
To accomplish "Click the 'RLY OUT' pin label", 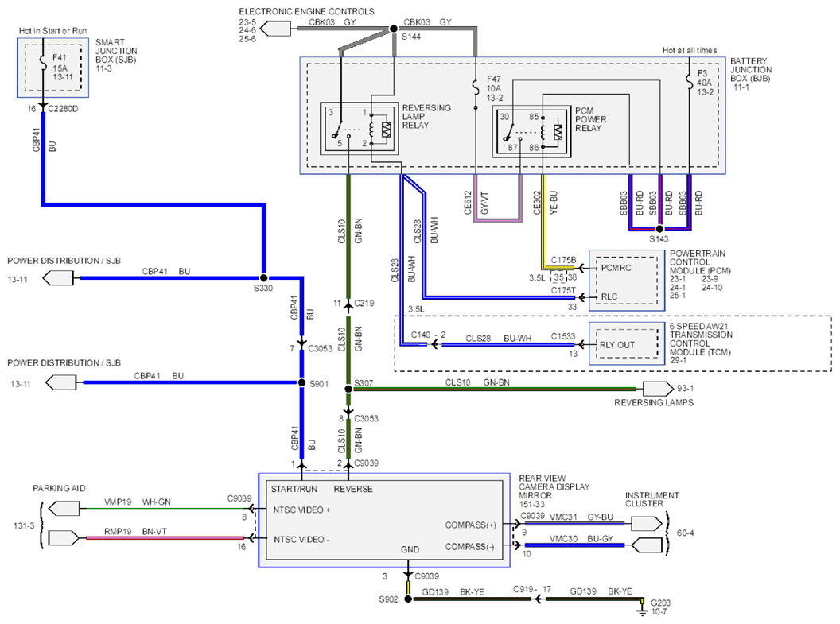I will [617, 345].
